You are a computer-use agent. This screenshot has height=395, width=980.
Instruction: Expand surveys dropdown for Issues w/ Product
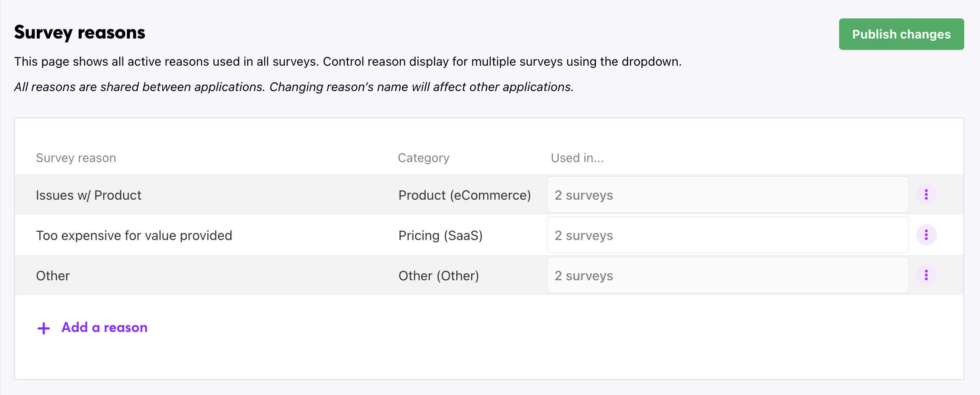[x=728, y=195]
